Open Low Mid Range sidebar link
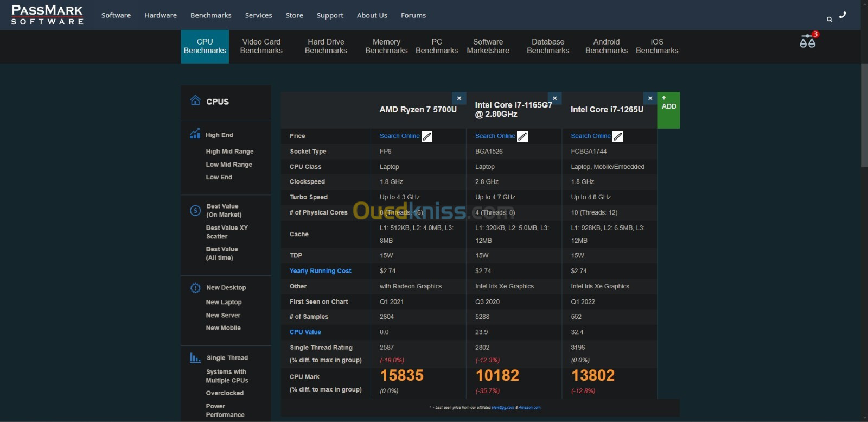868x422 pixels. pyautogui.click(x=229, y=165)
